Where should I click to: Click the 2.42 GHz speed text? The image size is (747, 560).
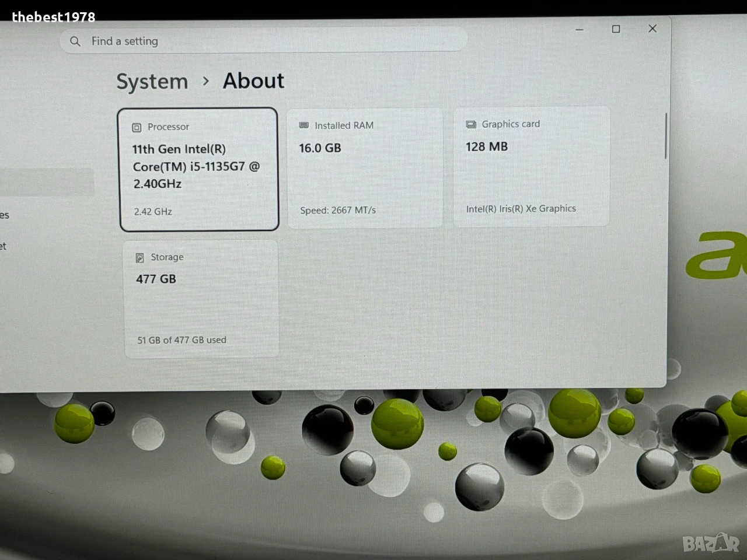coord(153,212)
